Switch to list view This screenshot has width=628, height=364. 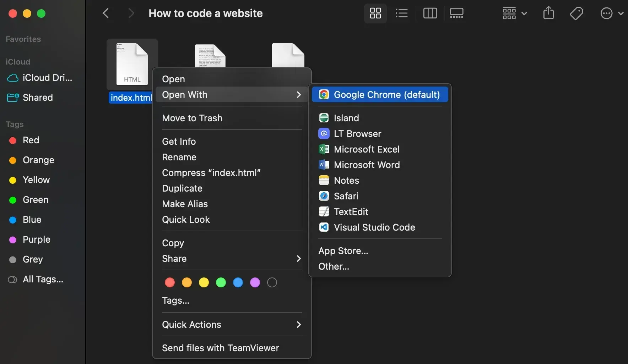pos(401,13)
